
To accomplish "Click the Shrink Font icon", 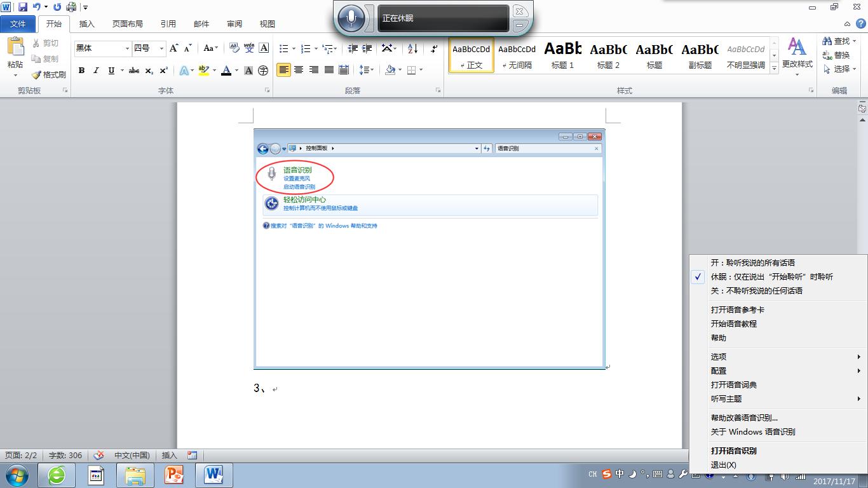I will pyautogui.click(x=188, y=48).
